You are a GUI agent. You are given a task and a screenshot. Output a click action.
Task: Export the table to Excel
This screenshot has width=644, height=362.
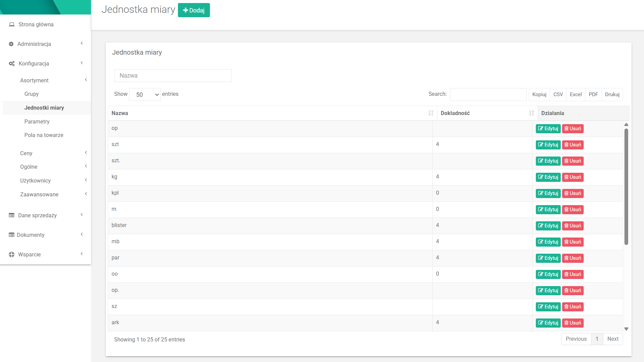tap(576, 94)
